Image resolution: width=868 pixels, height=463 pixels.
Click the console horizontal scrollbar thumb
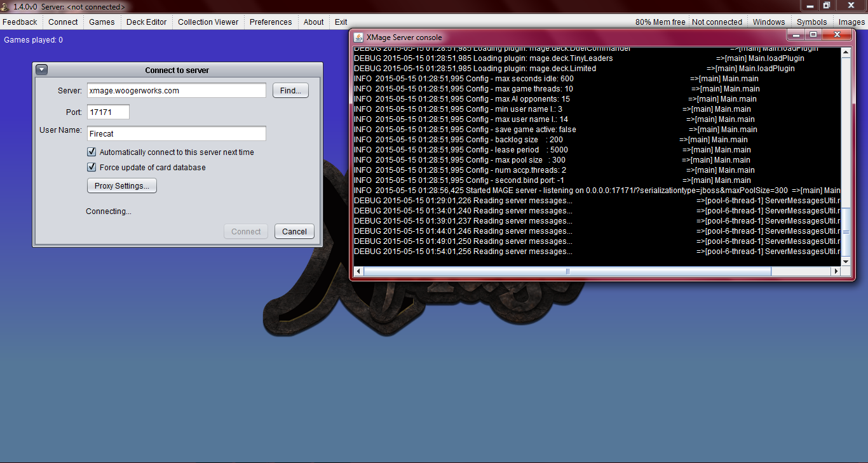pyautogui.click(x=567, y=271)
